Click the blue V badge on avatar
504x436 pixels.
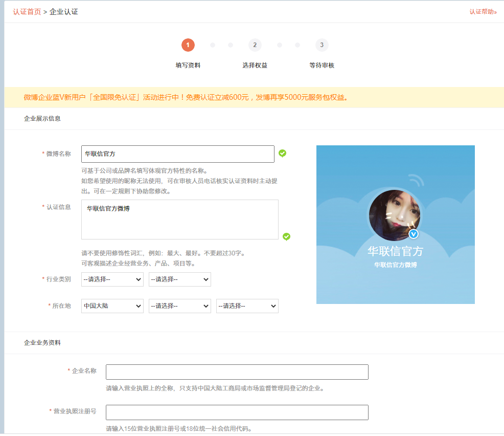click(414, 234)
